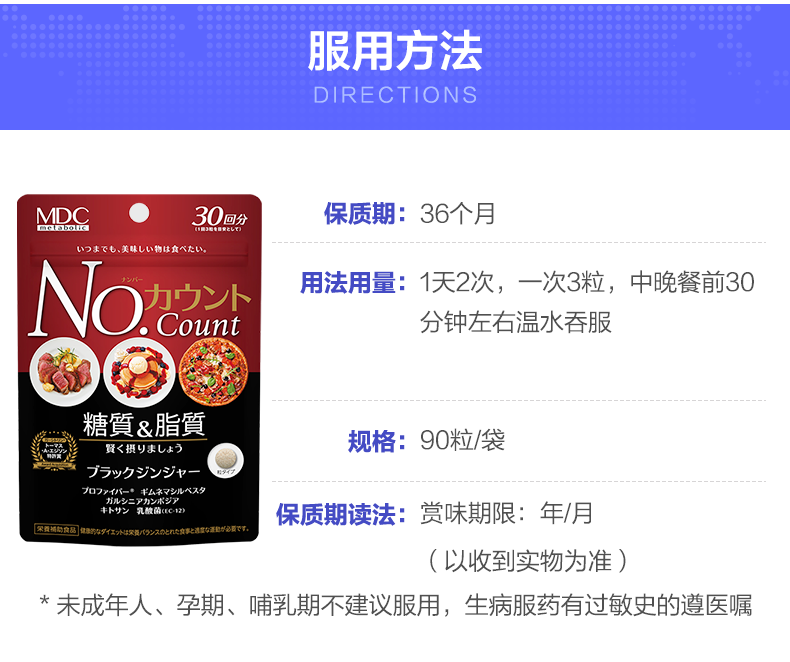
Task: Click the gold laurel award emblem
Action: tap(54, 450)
